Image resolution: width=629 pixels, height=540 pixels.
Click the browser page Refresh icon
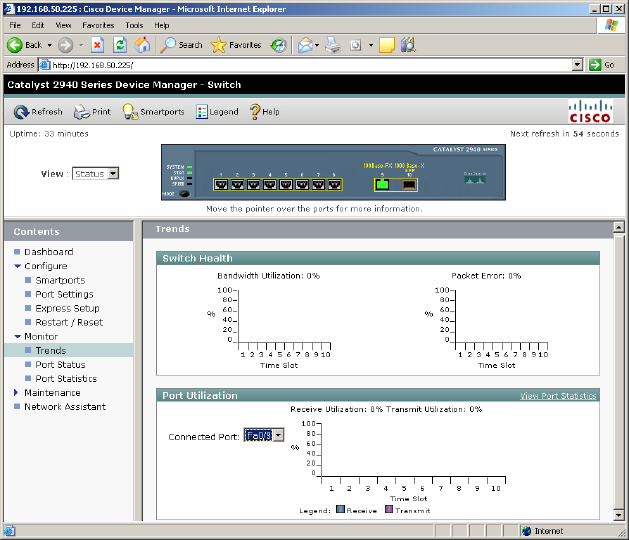pyautogui.click(x=120, y=45)
